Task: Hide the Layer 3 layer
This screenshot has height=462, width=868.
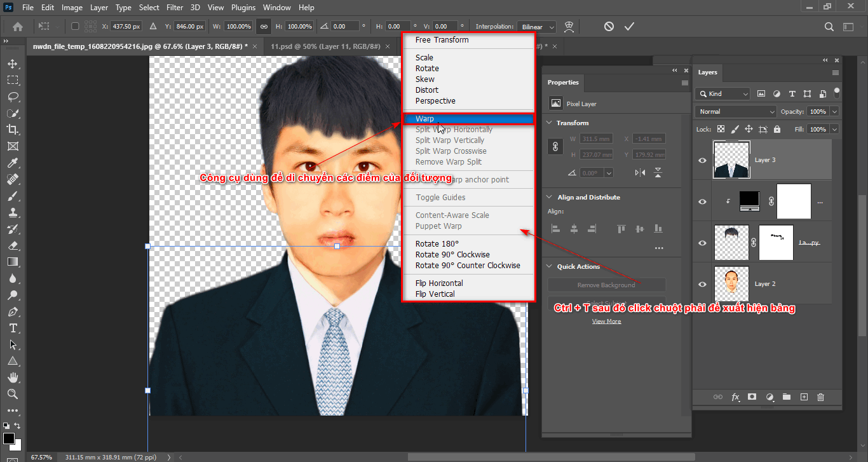Action: [702, 160]
